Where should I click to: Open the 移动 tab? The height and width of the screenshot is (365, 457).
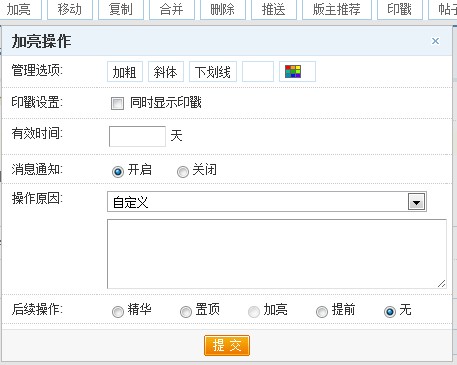pyautogui.click(x=70, y=9)
